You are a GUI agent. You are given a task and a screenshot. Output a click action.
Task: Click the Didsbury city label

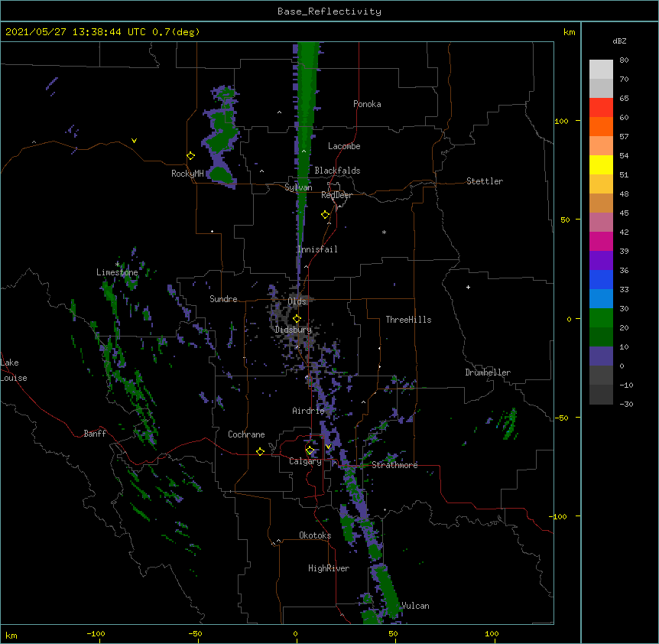(294, 330)
